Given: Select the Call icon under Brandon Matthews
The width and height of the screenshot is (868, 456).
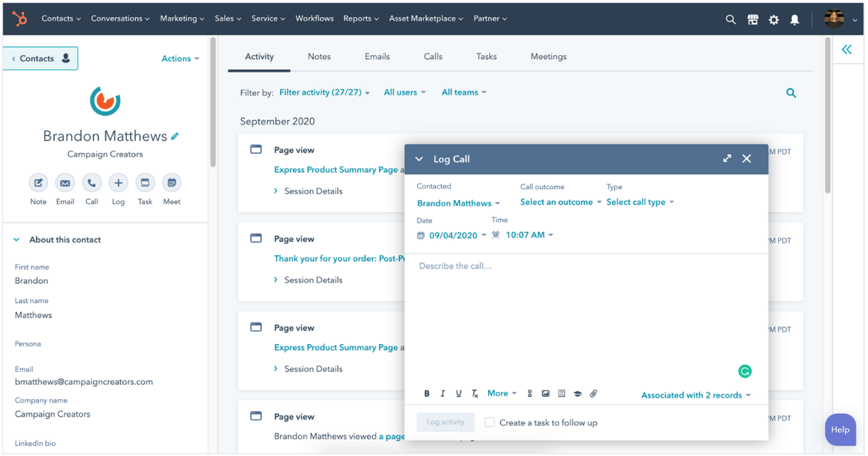Looking at the screenshot, I should 91,184.
